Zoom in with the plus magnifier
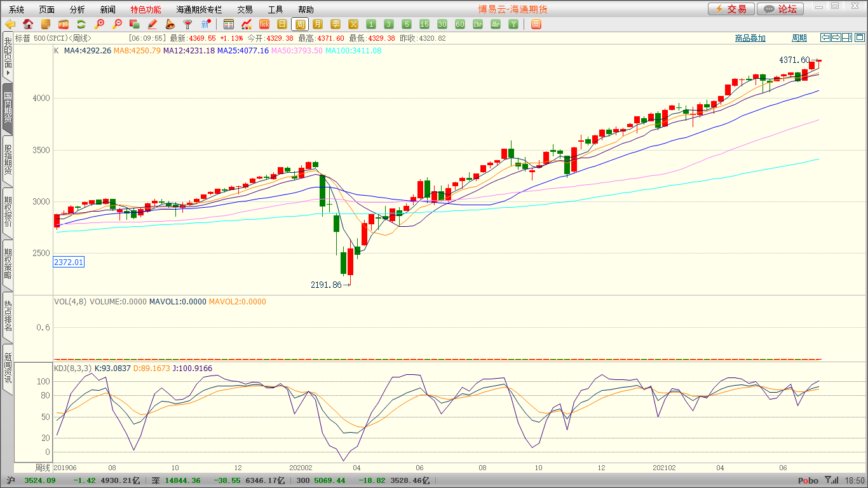The width and height of the screenshot is (868, 488). (x=99, y=24)
